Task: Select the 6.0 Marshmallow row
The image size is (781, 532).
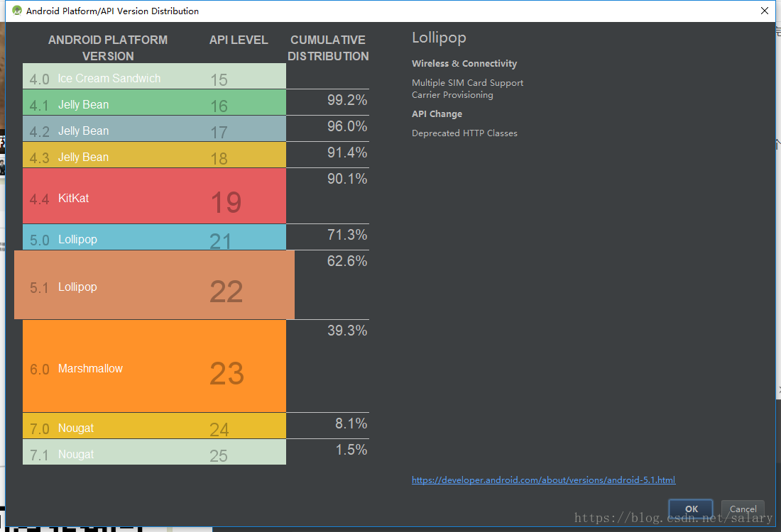Action: coord(154,366)
